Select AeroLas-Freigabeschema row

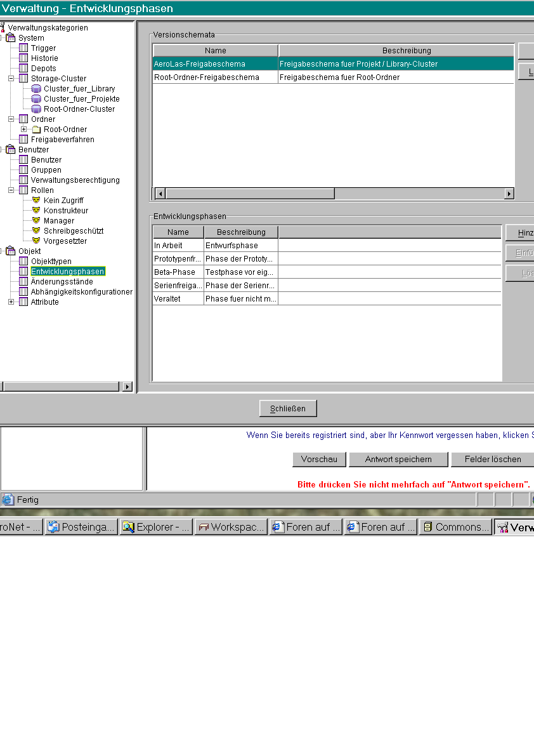click(333, 63)
